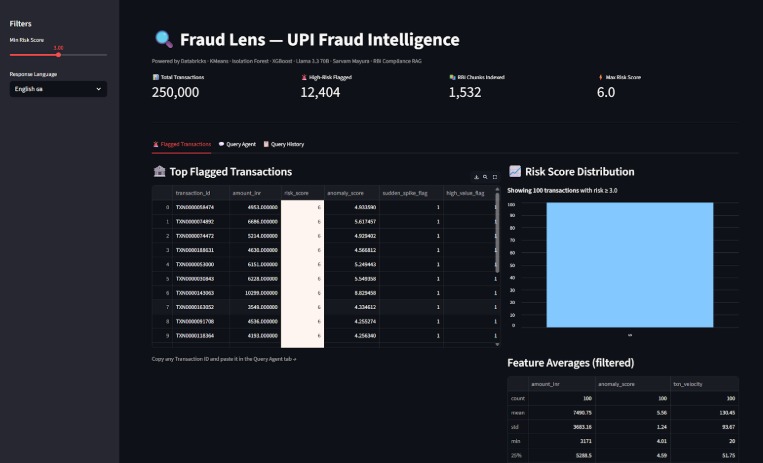Click the RBI Chunks Indexed value 1,532
The height and width of the screenshot is (463, 763).
tap(465, 92)
